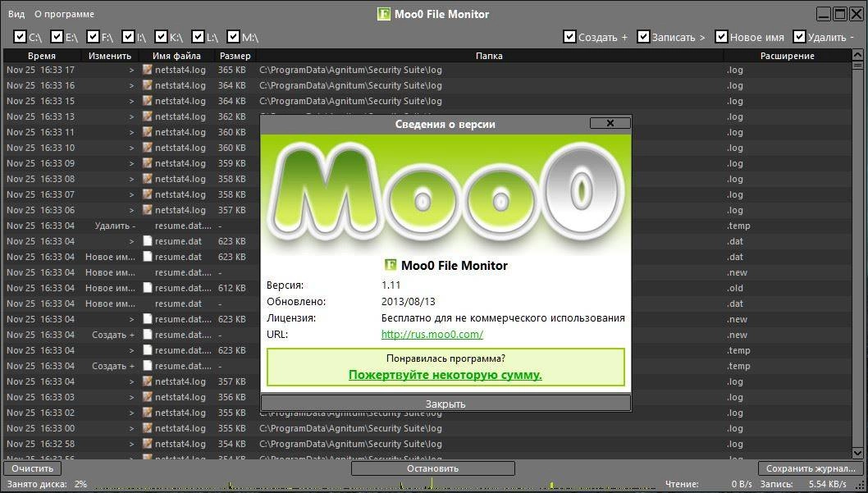Click the file icon of resume.dat 612 KB
Image resolution: width=868 pixels, height=493 pixels.
[x=147, y=288]
